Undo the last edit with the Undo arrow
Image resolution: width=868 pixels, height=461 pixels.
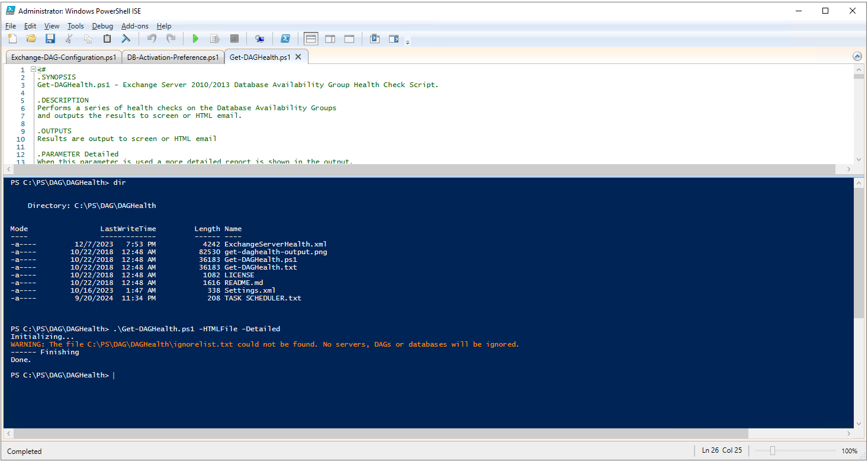coord(152,39)
